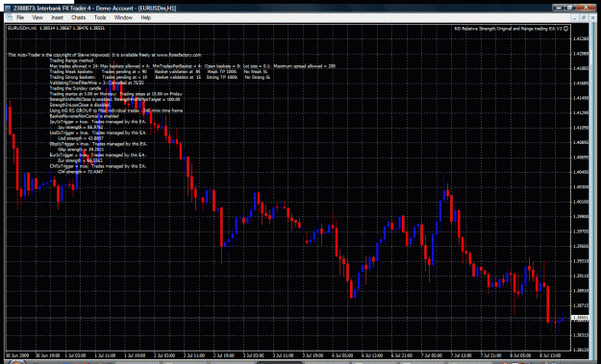Open the Help menu
Screen dimensions: 601x364
[145, 17]
